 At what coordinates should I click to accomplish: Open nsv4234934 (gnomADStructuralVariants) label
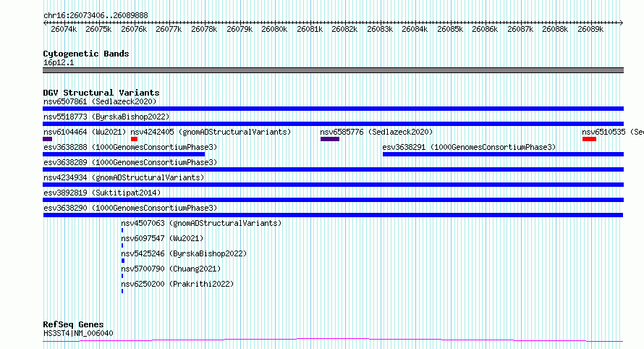124,177
